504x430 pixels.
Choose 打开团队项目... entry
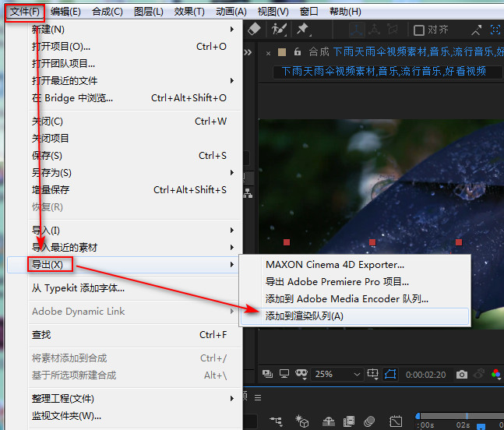[135, 64]
